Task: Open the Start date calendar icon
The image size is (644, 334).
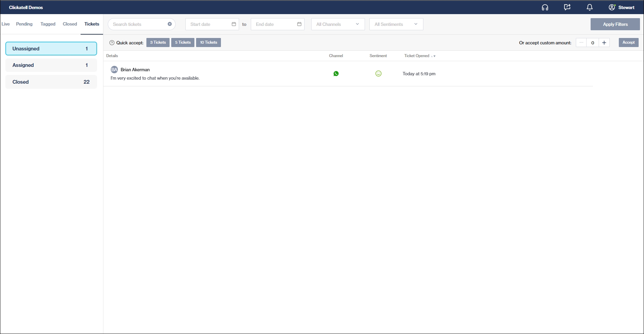Action: 234,24
